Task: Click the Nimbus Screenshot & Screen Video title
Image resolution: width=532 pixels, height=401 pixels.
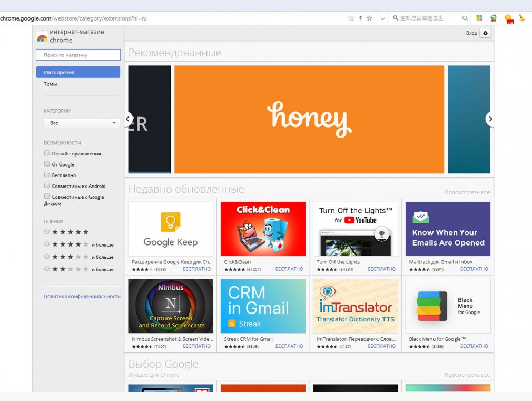Action: pyautogui.click(x=172, y=339)
